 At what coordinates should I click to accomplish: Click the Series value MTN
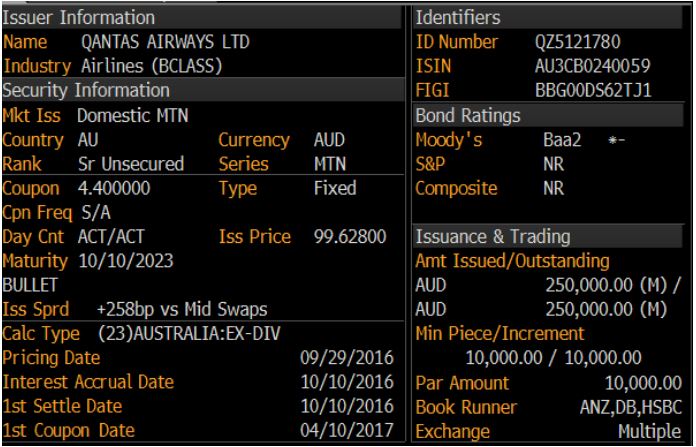tap(330, 164)
